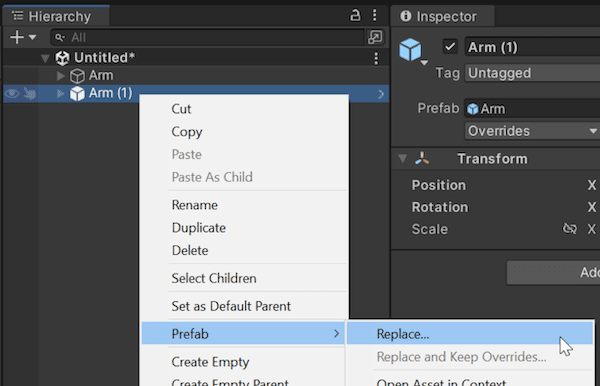Toggle the Arm (1) active checkbox
Image resolution: width=600 pixels, height=386 pixels.
coord(450,47)
